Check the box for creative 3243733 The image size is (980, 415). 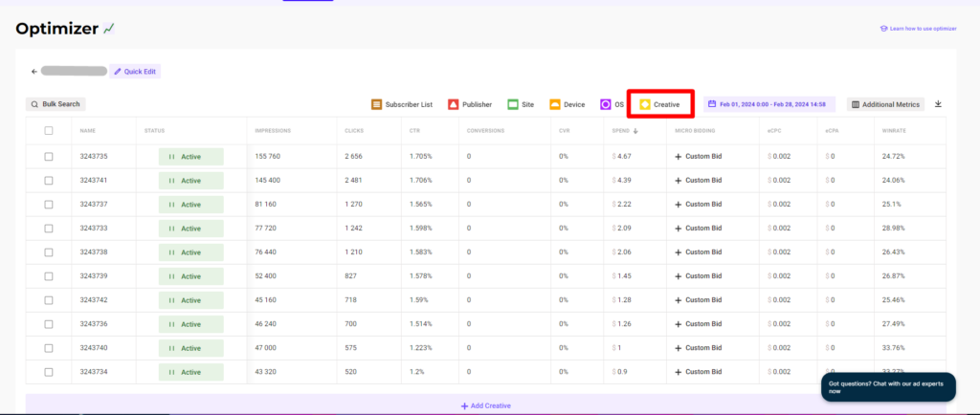click(x=49, y=229)
